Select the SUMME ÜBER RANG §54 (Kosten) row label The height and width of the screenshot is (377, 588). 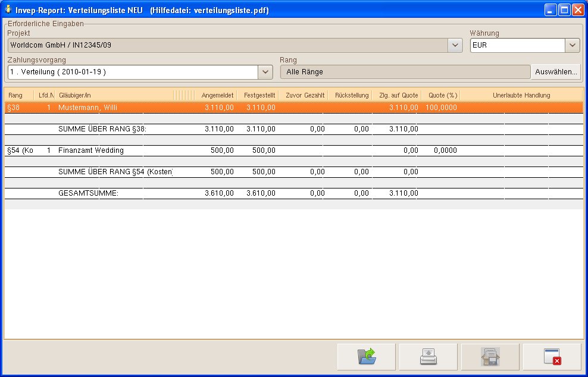[115, 172]
